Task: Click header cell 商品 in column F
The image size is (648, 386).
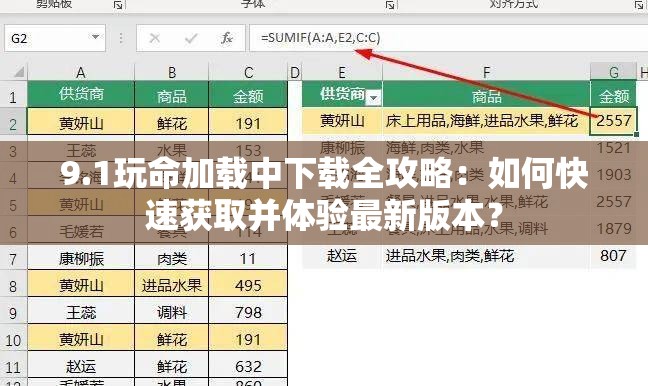Action: pyautogui.click(x=486, y=94)
